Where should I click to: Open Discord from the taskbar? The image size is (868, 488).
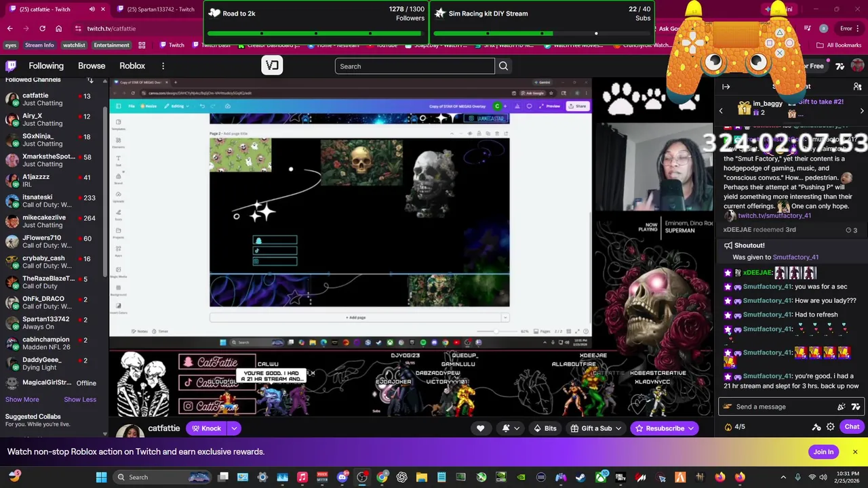click(342, 477)
